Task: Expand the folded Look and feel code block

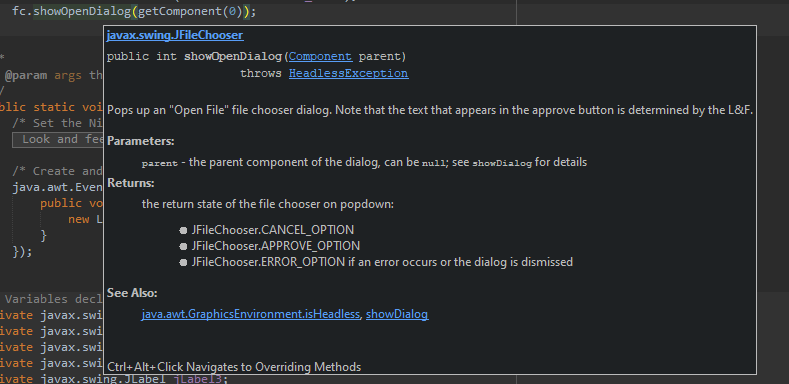Action: point(58,139)
